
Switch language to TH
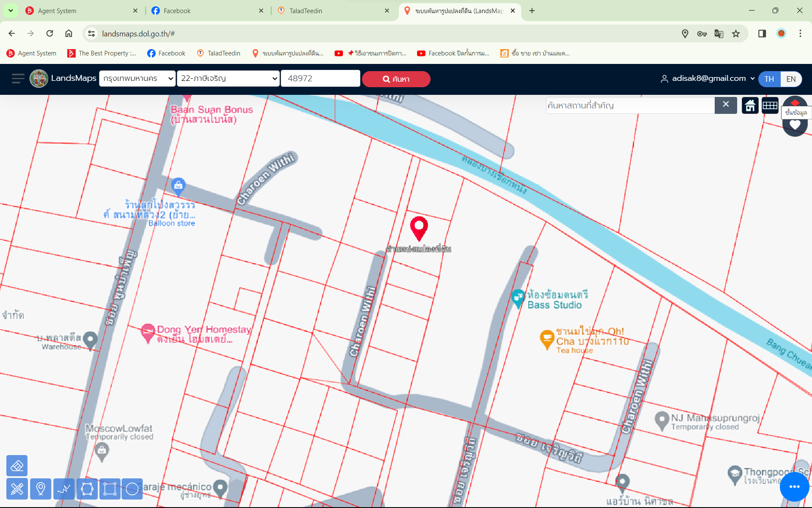(769, 79)
